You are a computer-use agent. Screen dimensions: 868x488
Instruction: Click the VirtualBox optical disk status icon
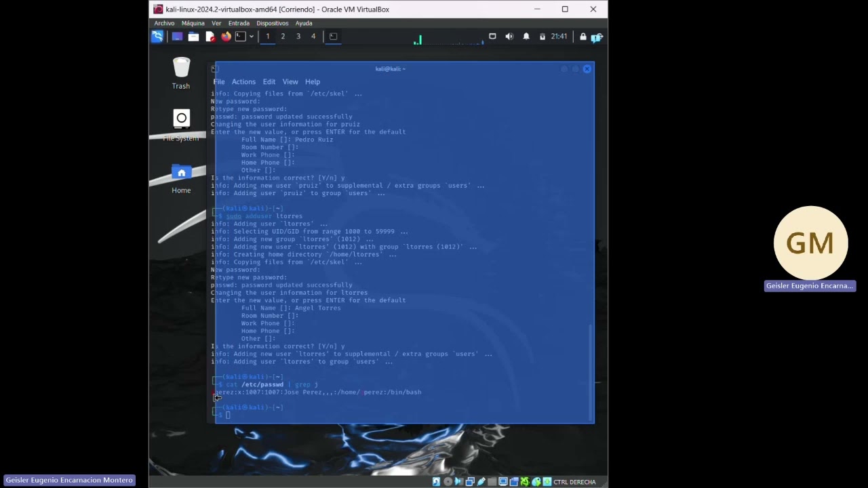coord(448,482)
